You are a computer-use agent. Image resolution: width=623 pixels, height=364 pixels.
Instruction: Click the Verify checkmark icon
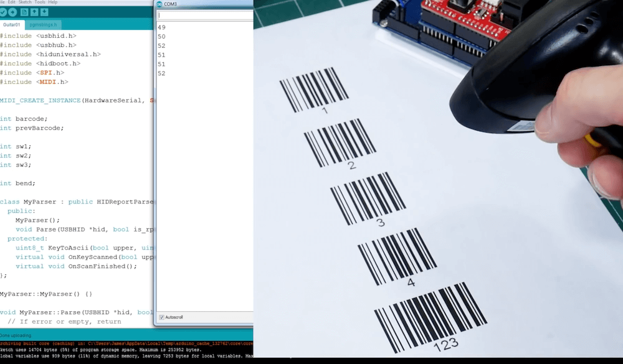(2, 12)
